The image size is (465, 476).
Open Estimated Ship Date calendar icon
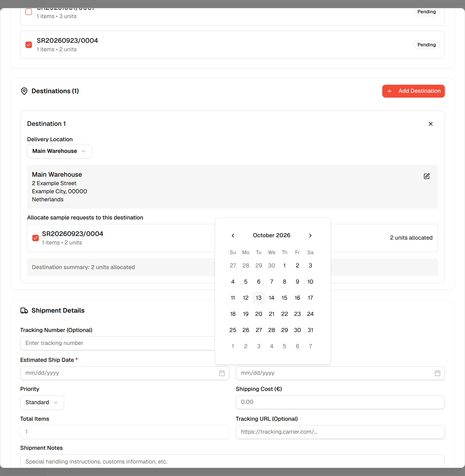tap(222, 373)
